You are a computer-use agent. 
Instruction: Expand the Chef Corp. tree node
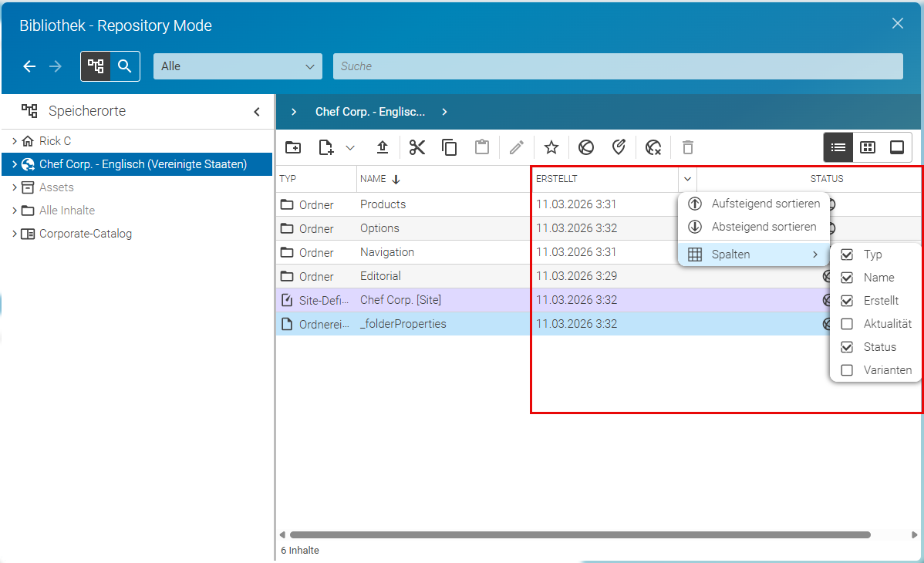coord(14,164)
